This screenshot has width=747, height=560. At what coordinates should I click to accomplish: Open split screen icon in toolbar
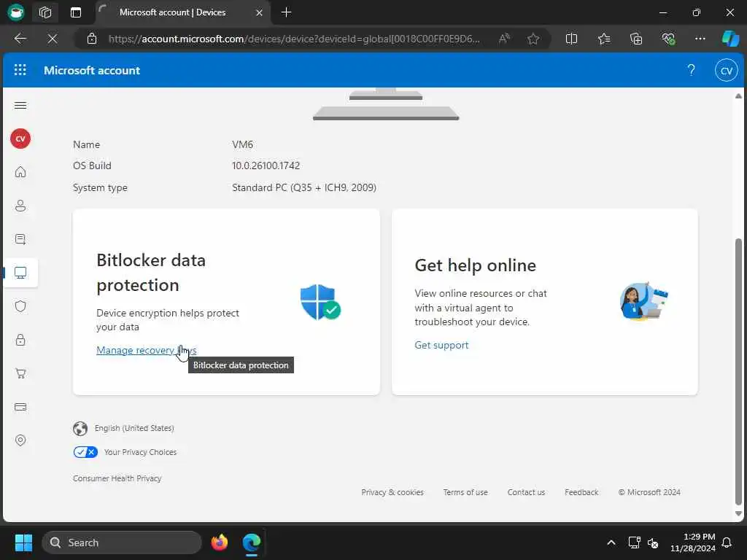571,39
